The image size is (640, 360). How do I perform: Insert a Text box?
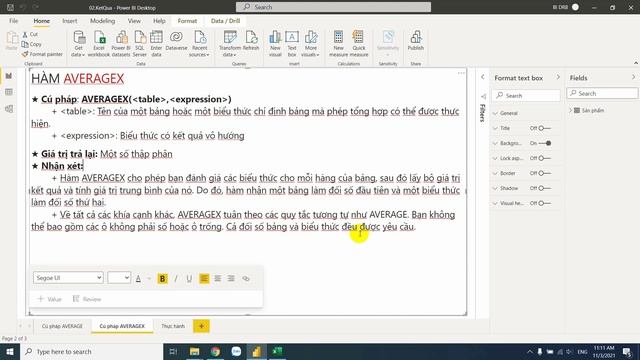pyautogui.click(x=292, y=44)
